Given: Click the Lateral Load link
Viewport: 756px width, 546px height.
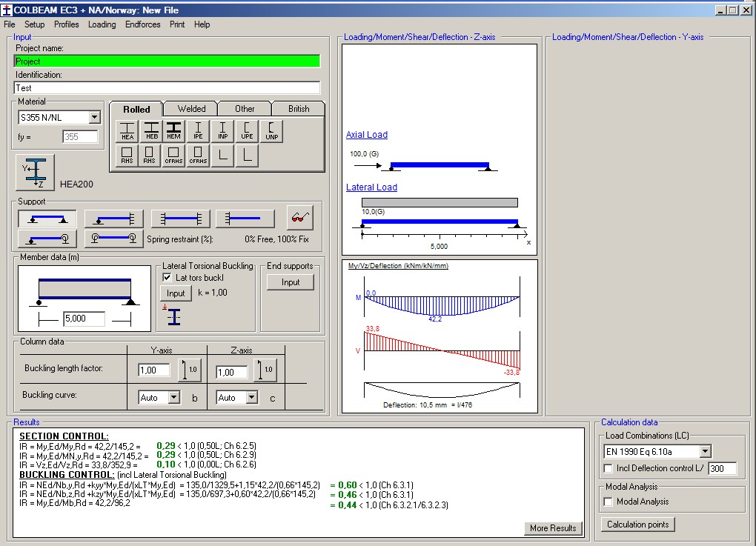Looking at the screenshot, I should 372,187.
